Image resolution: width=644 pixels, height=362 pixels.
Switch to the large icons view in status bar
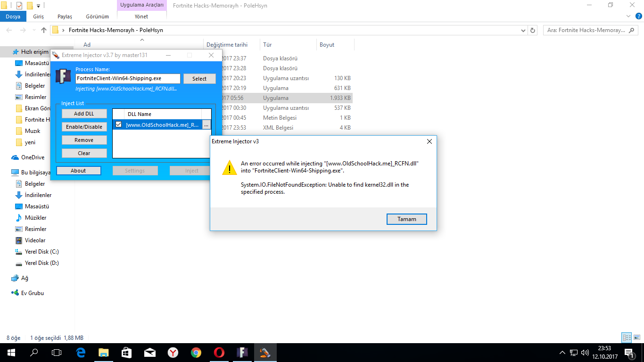point(636,337)
